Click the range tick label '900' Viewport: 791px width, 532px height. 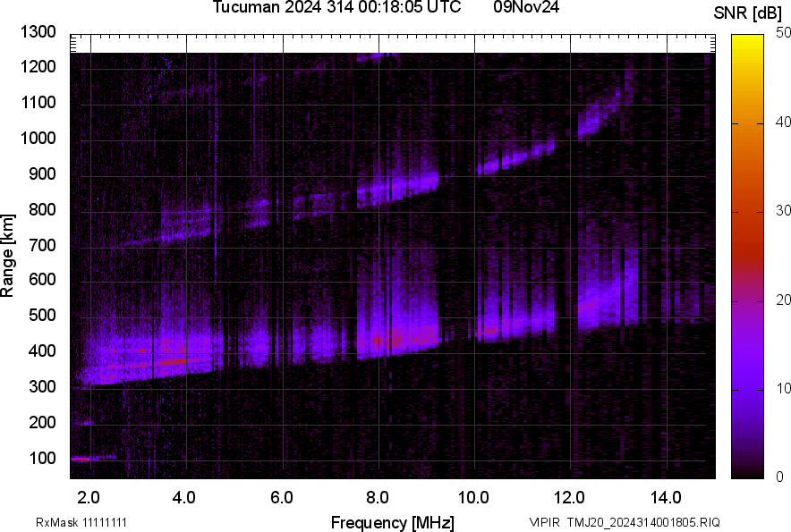pyautogui.click(x=42, y=174)
